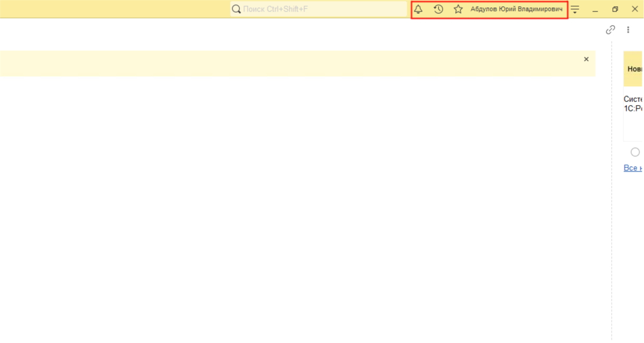644x343 pixels.
Task: Copy link using the chain icon
Action: [x=611, y=30]
